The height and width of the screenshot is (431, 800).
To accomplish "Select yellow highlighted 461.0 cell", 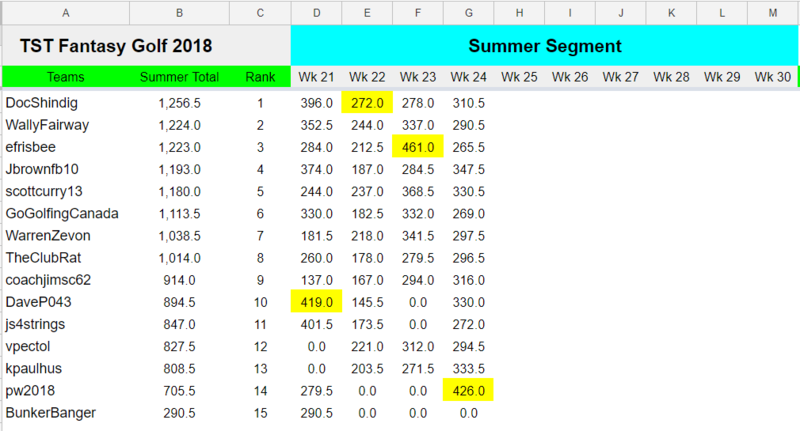I will (x=418, y=147).
